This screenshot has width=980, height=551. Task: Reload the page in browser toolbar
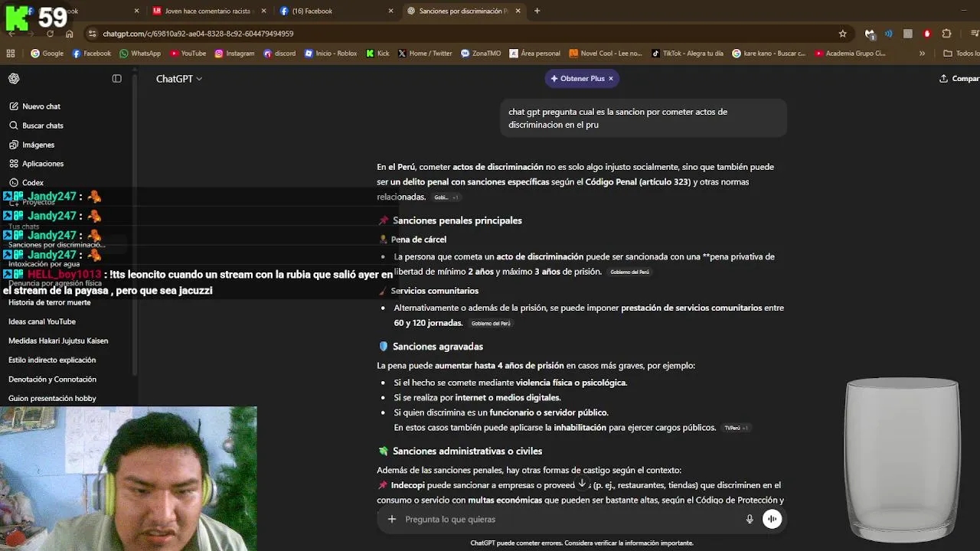(x=50, y=34)
